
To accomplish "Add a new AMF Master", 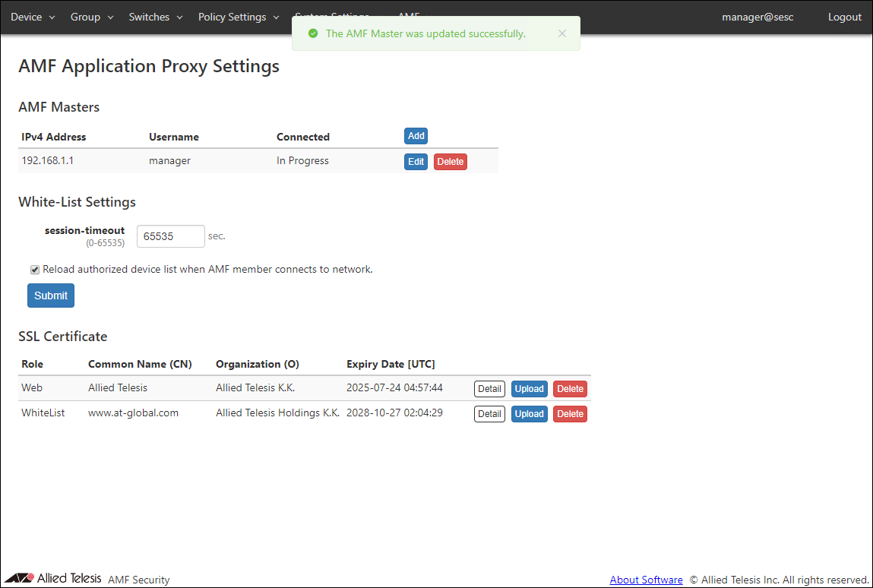I will tap(416, 136).
